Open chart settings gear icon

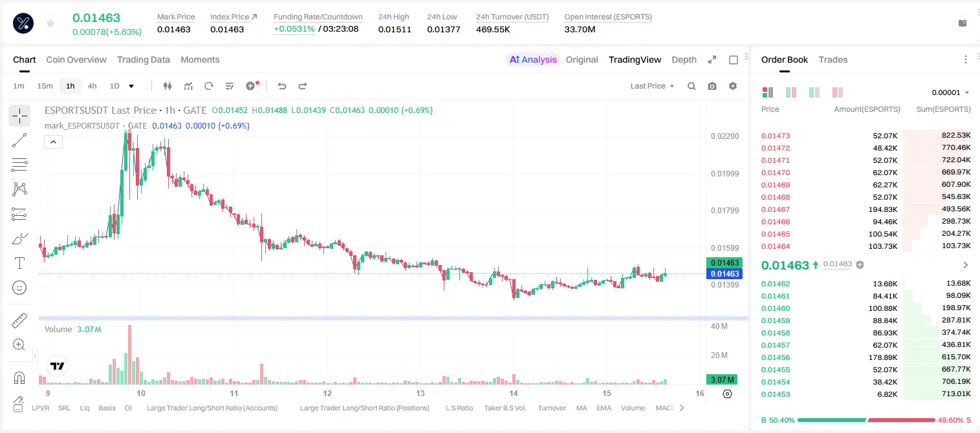click(x=733, y=86)
